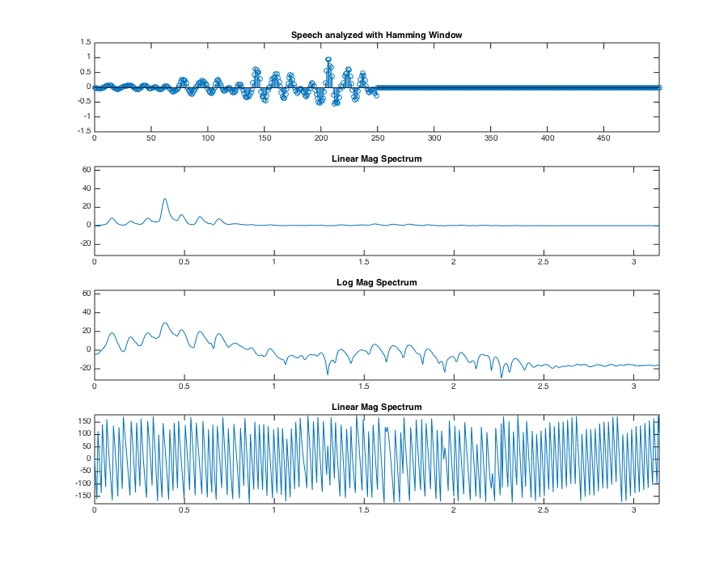Click the 'Linear Mag Spectrum' title of the second plot

[376, 158]
